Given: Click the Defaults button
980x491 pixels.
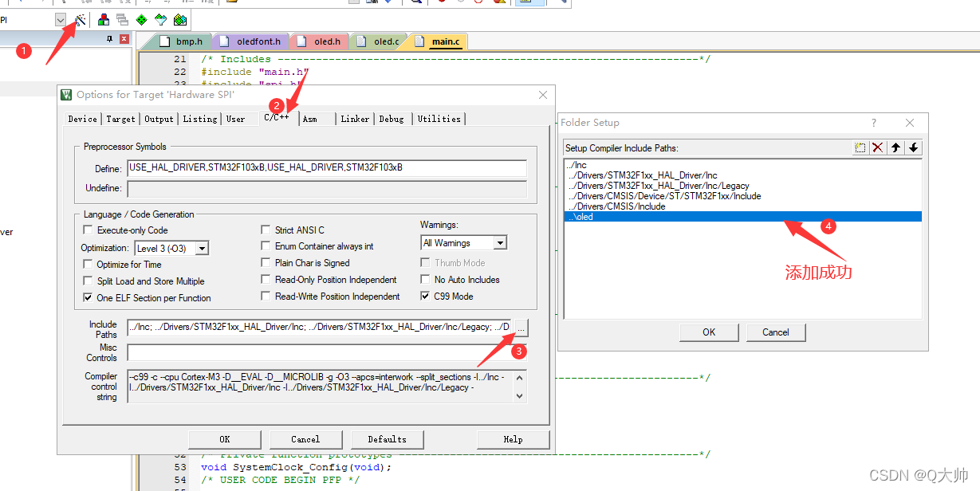Looking at the screenshot, I should tap(387, 439).
